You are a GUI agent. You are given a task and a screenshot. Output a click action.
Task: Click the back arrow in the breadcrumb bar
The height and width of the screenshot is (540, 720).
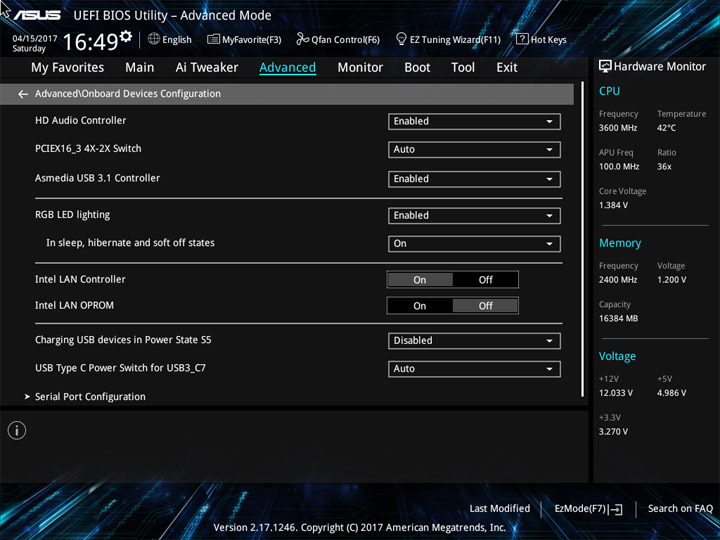coord(23,94)
